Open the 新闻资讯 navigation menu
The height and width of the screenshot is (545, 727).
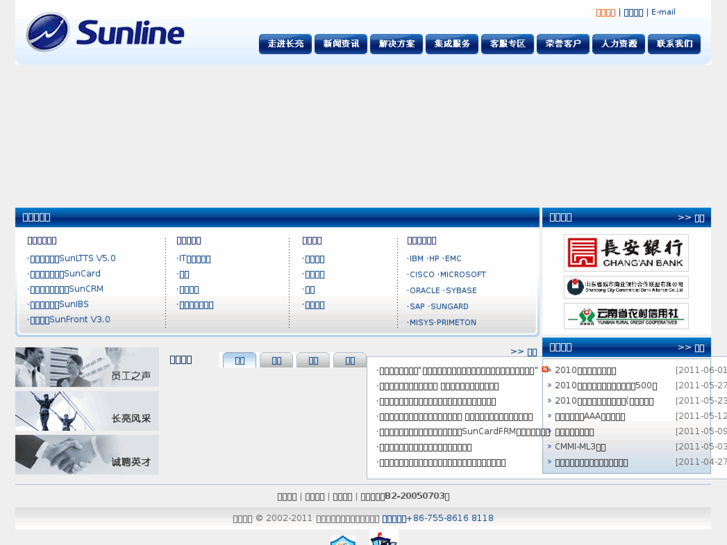(341, 44)
